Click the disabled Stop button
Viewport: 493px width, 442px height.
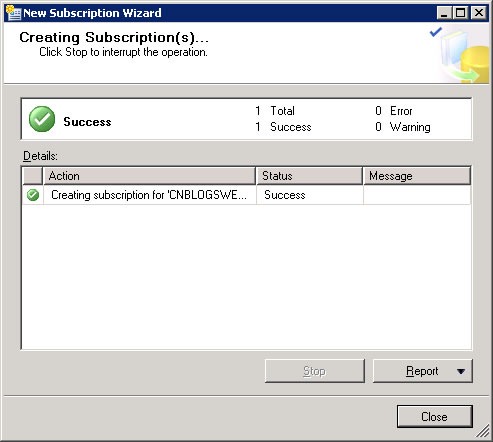(315, 371)
